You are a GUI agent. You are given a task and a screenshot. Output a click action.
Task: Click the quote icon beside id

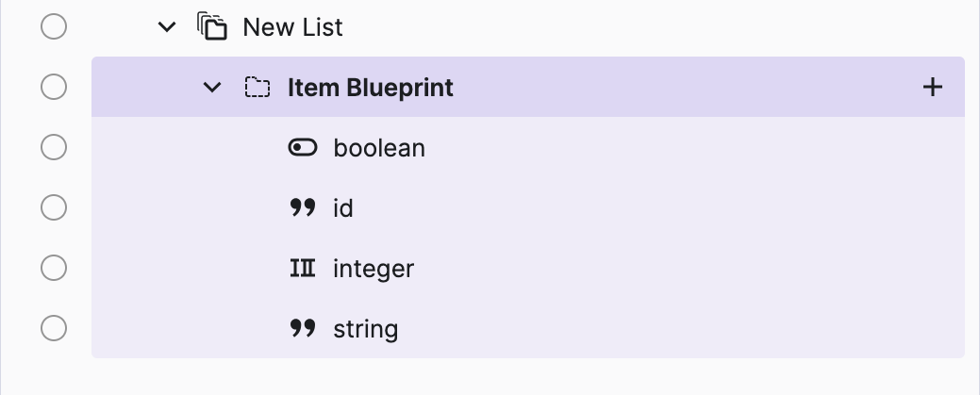(302, 207)
